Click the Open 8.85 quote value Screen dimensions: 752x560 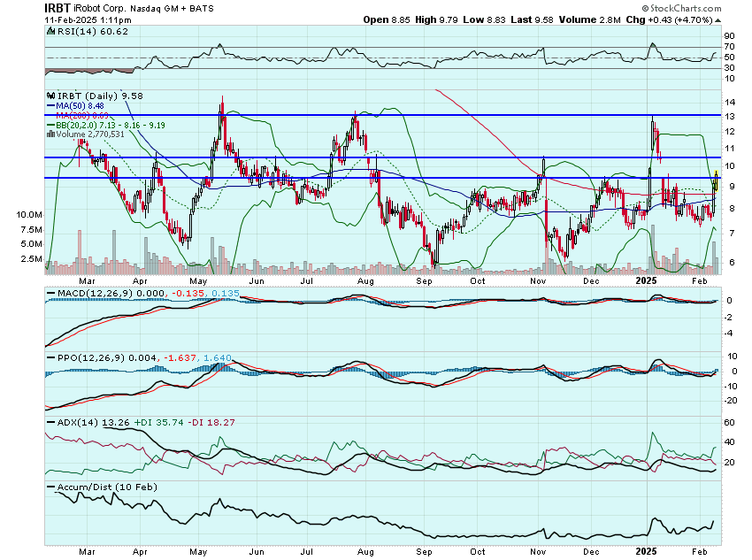[387, 19]
